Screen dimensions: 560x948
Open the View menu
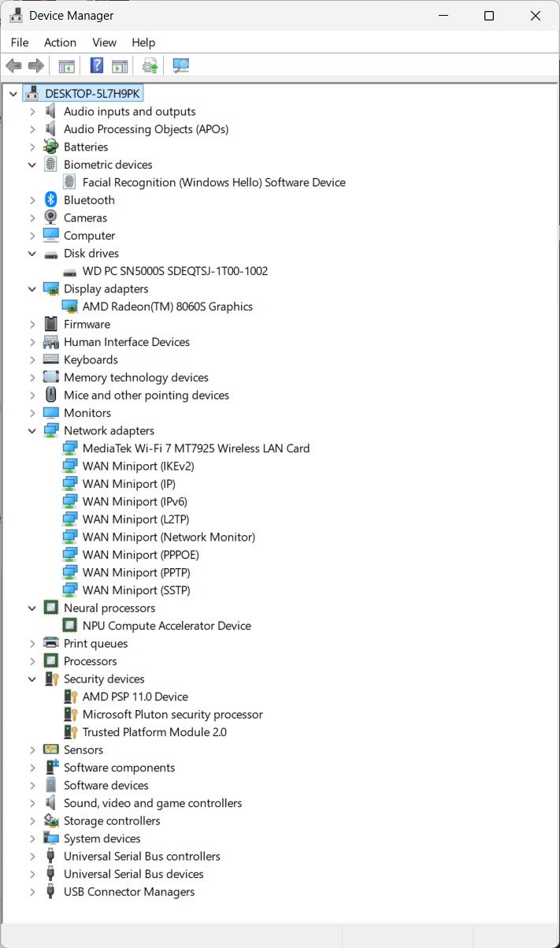104,43
